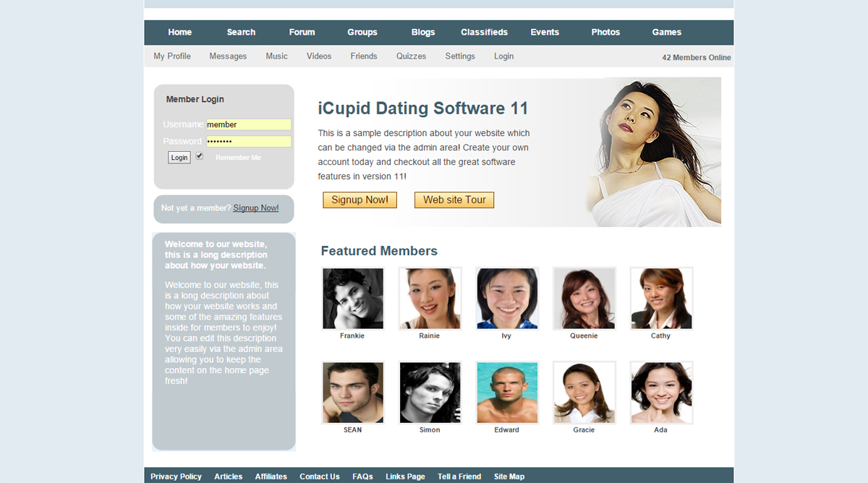Click the name Cathy under the photo
The height and width of the screenshot is (483, 868).
660,336
